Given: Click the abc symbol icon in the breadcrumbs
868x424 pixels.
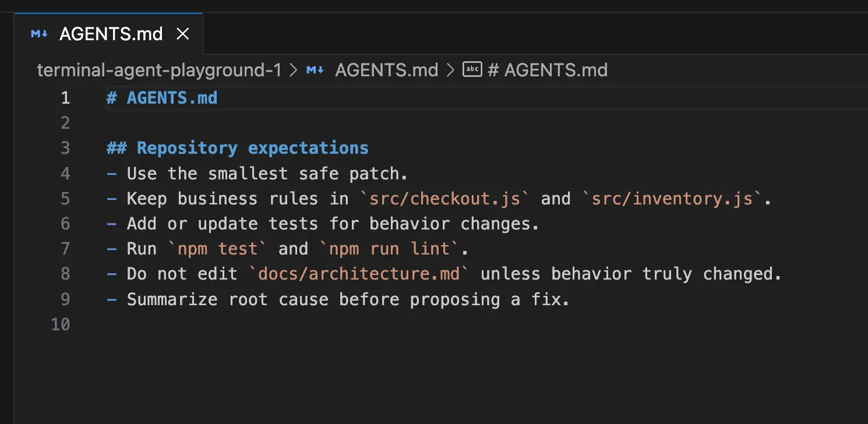Looking at the screenshot, I should pos(472,70).
